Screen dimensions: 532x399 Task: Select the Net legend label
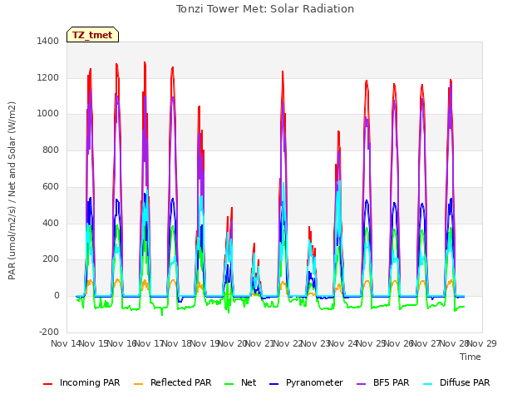pyautogui.click(x=249, y=382)
